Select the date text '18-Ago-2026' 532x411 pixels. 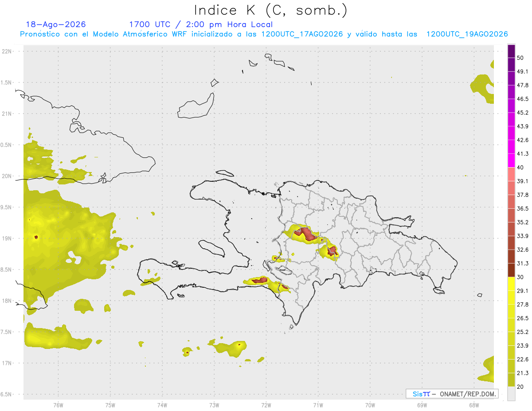pos(56,24)
